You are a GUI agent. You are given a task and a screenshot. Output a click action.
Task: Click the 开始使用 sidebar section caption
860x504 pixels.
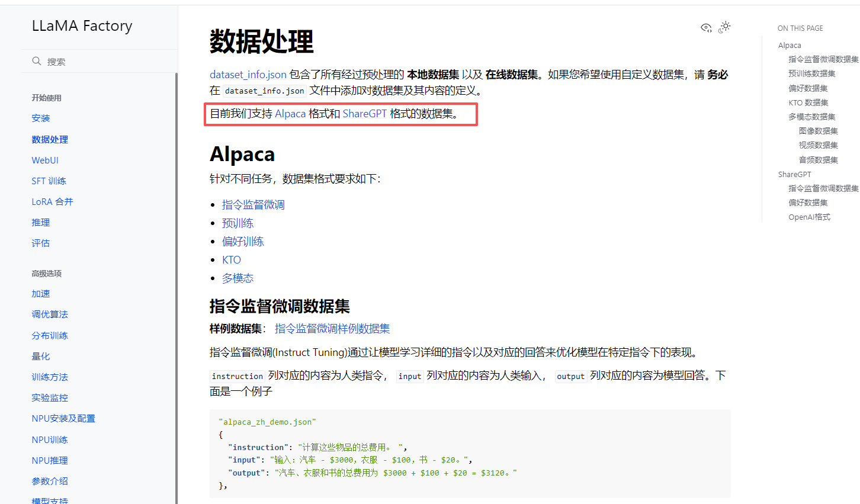click(47, 98)
